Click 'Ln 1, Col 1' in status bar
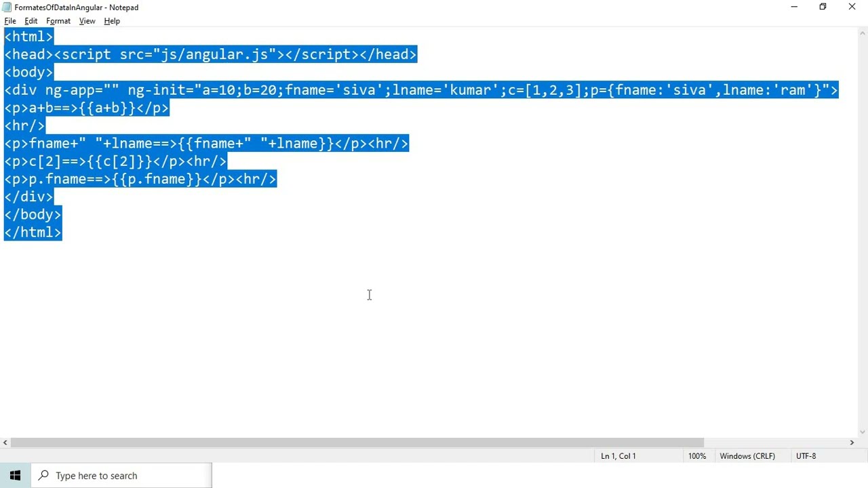 pos(618,456)
